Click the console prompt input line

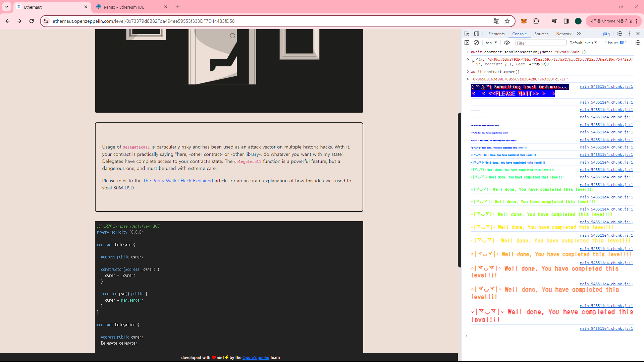point(552,336)
